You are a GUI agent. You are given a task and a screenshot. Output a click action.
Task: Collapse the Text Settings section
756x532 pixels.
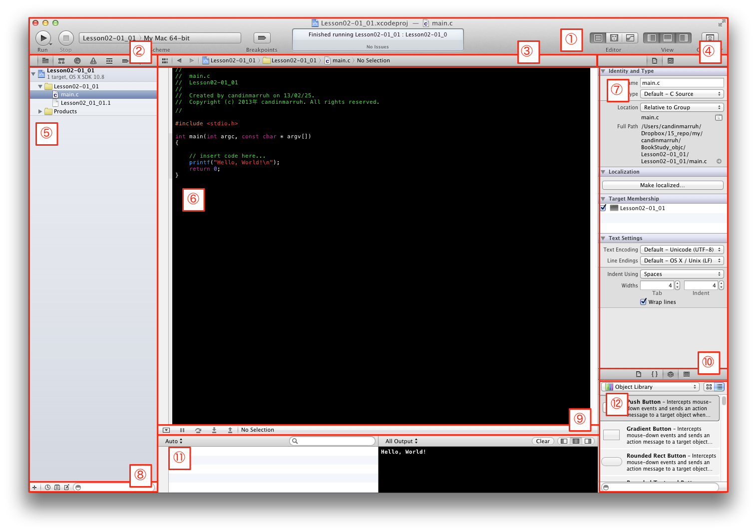(603, 239)
